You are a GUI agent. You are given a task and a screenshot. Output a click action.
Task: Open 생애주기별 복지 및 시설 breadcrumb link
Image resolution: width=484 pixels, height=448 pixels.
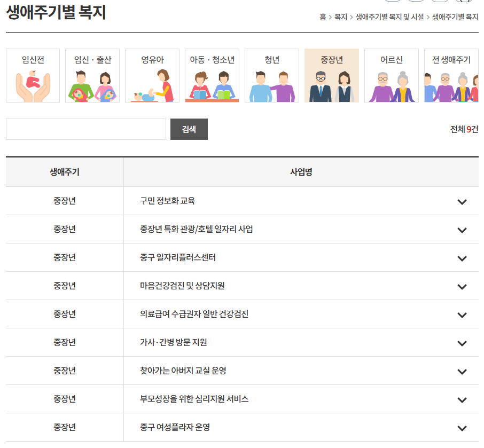pyautogui.click(x=389, y=17)
